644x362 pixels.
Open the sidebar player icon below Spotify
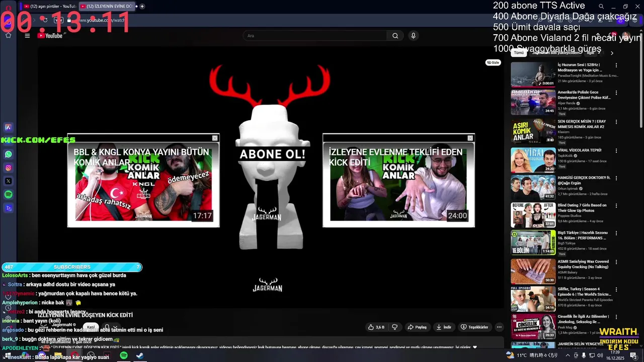pyautogui.click(x=8, y=208)
